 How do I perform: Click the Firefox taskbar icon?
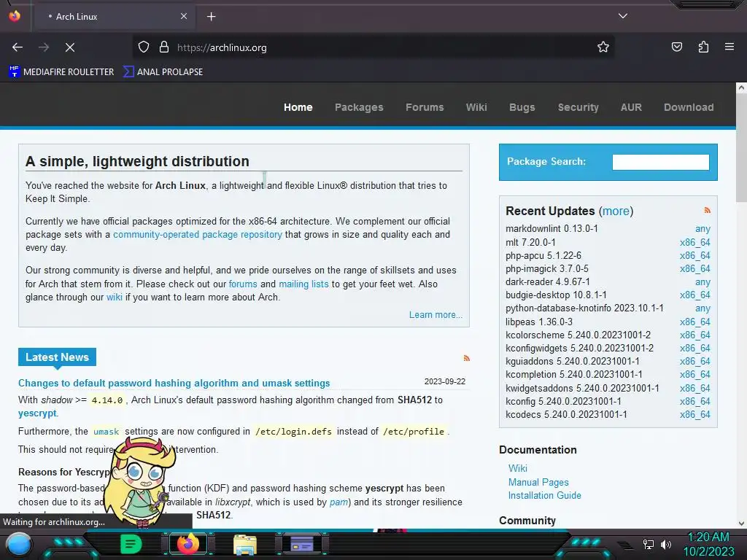point(187,544)
